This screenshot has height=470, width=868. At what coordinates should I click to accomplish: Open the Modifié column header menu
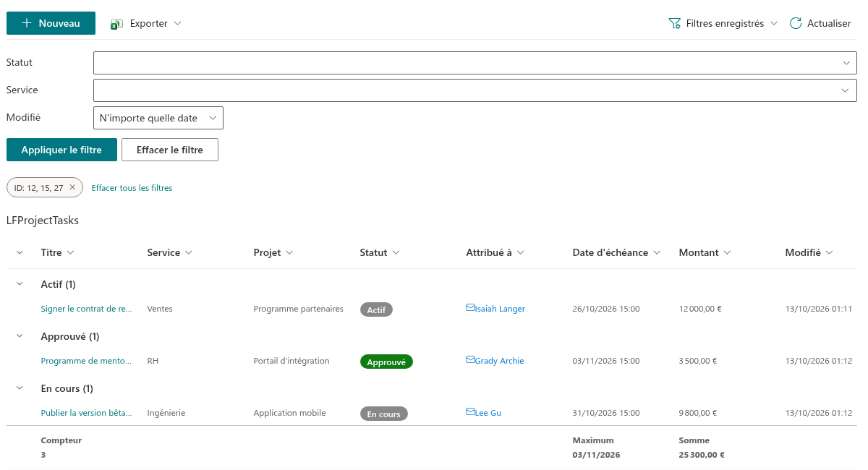tap(809, 252)
